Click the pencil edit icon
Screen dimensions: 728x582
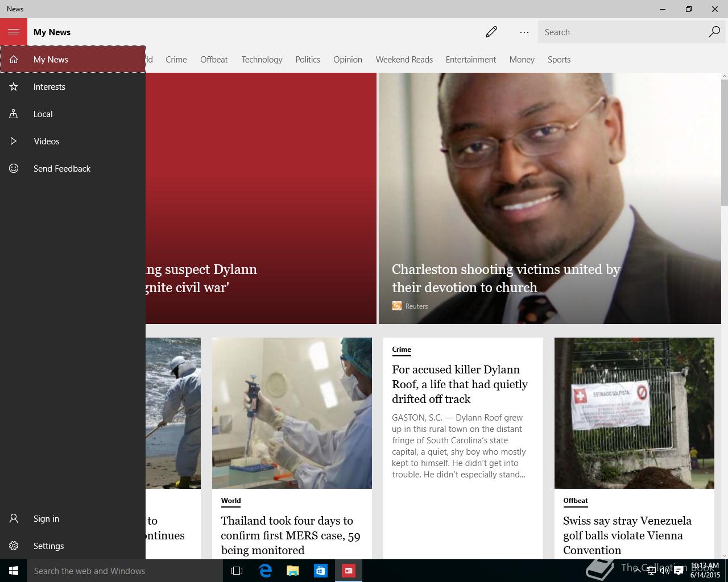point(491,32)
